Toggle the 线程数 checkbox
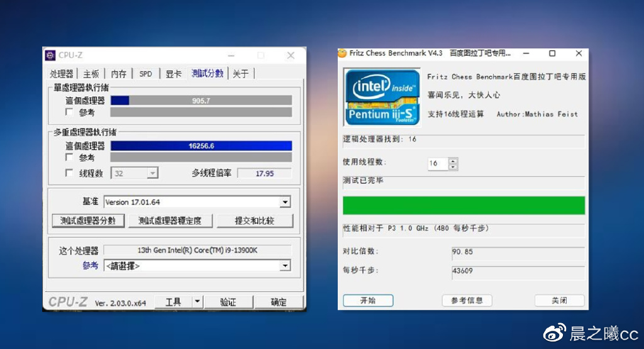The height and width of the screenshot is (349, 644). (x=69, y=174)
